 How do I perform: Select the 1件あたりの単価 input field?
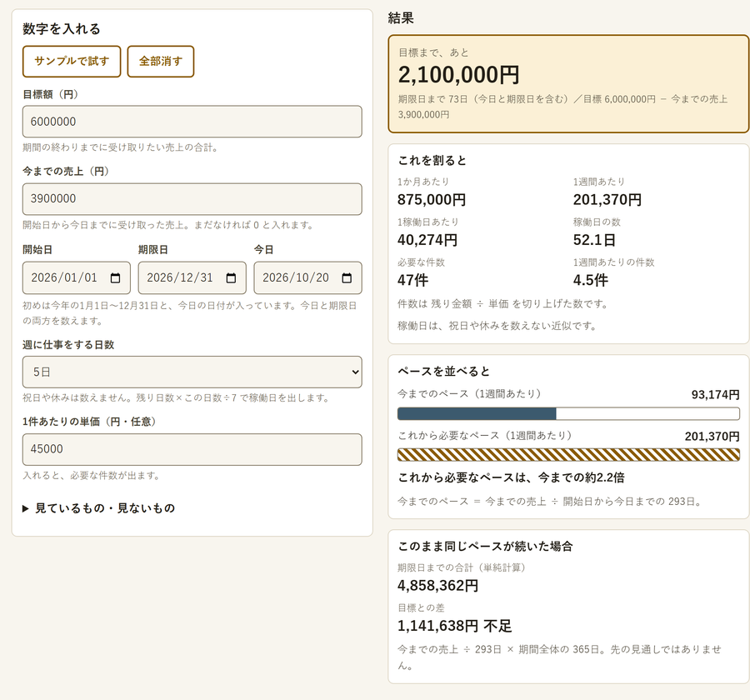point(192,449)
